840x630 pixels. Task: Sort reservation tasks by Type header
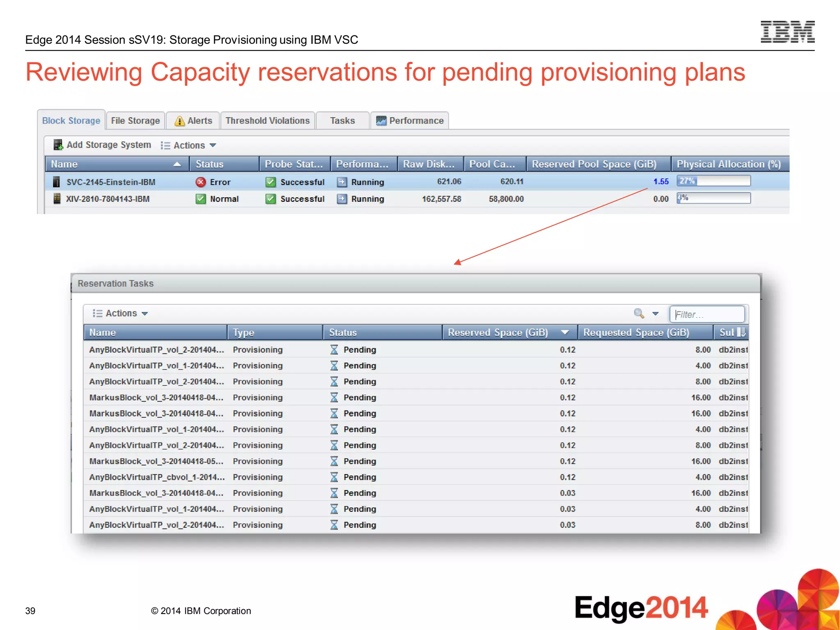tap(275, 332)
